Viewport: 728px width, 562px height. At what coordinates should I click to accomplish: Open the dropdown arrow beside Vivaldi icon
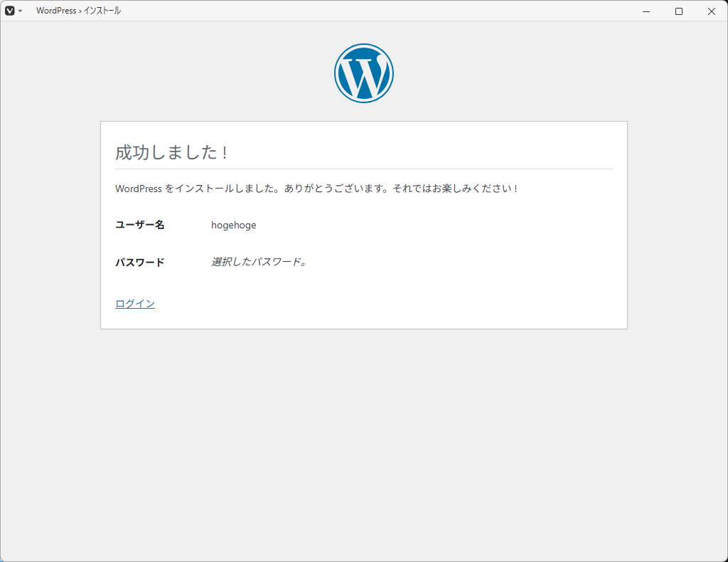(x=20, y=11)
